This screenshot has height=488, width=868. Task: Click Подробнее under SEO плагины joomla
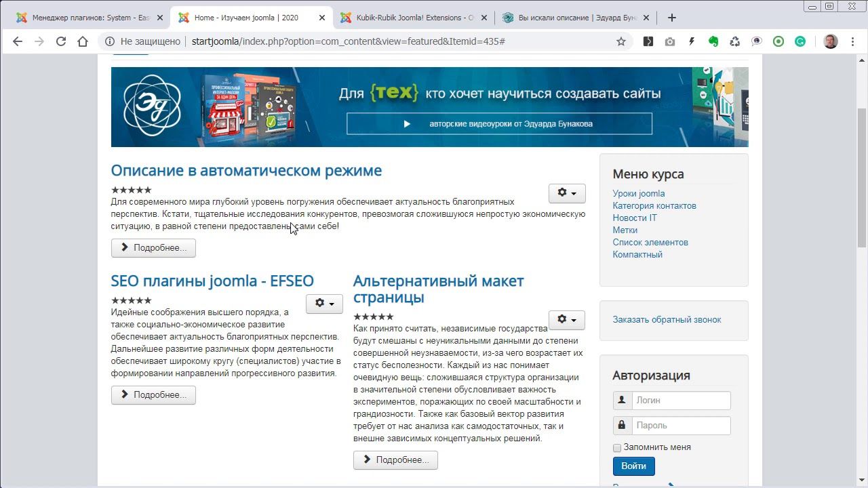tap(153, 395)
